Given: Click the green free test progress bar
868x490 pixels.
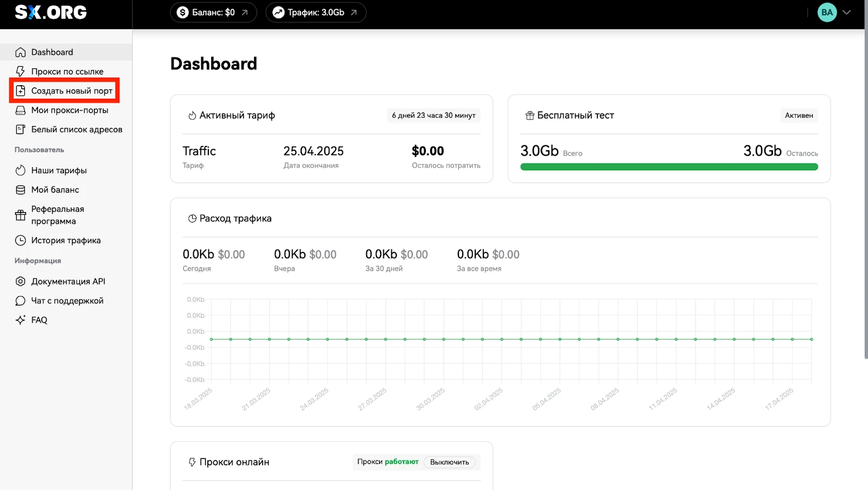Looking at the screenshot, I should [669, 167].
